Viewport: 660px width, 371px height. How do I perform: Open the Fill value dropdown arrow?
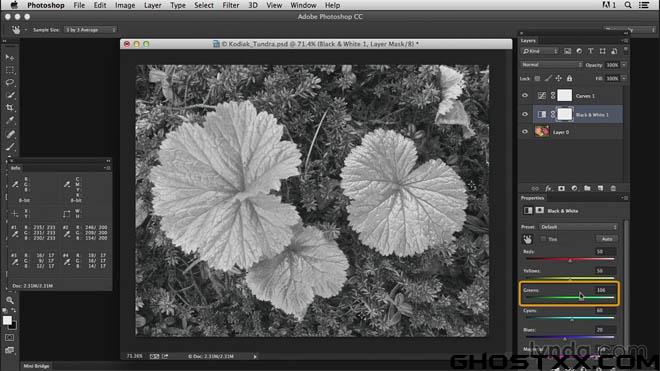tap(624, 78)
